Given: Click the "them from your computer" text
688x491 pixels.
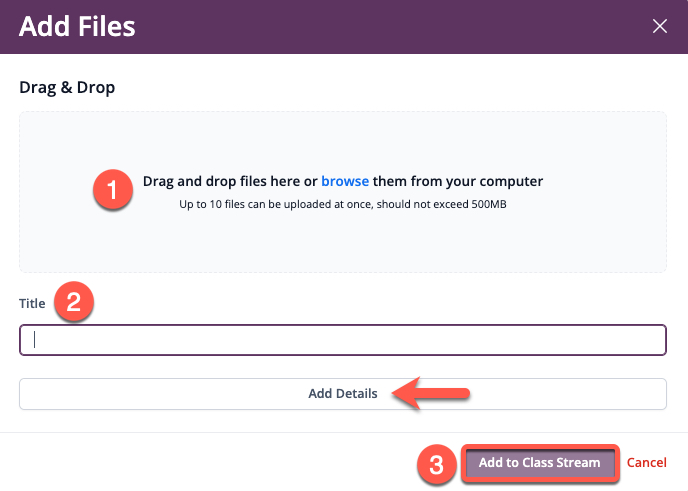Looking at the screenshot, I should pyautogui.click(x=458, y=181).
